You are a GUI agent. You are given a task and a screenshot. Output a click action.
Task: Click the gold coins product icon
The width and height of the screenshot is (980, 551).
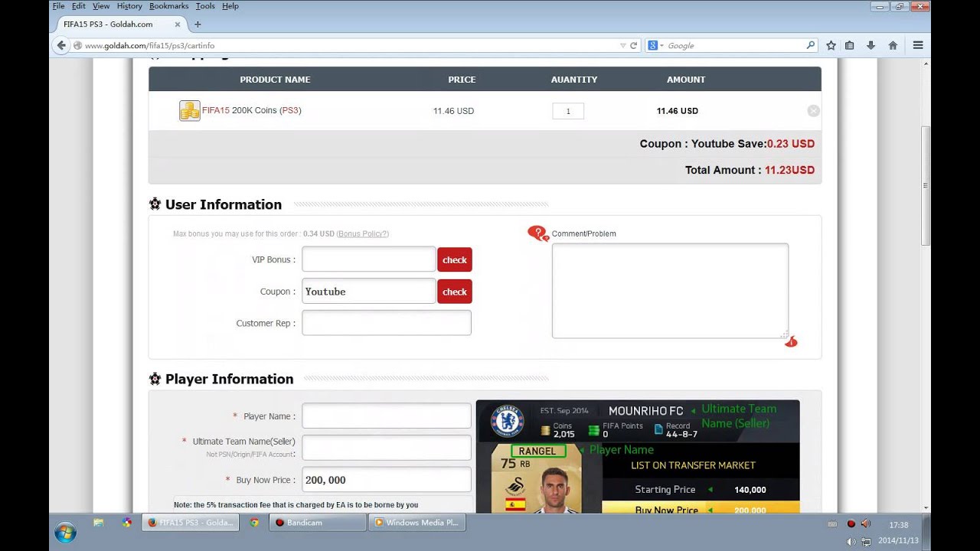point(189,110)
